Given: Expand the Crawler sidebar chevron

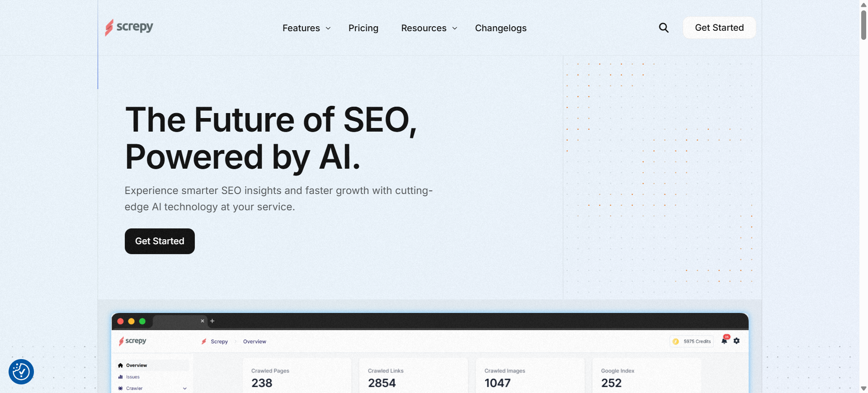Looking at the screenshot, I should click(184, 388).
